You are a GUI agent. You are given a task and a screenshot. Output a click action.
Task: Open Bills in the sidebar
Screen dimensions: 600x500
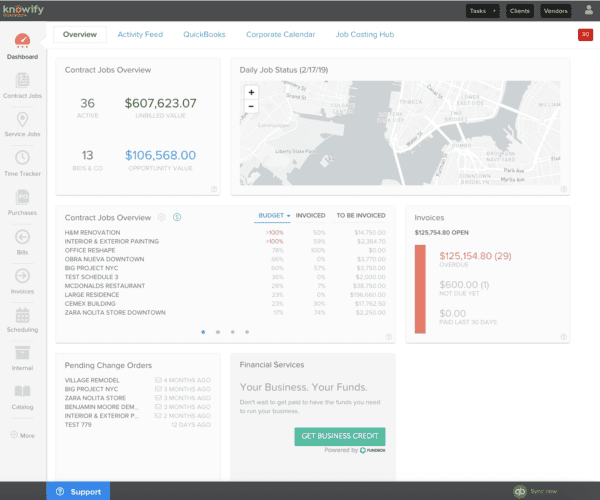coord(22,242)
